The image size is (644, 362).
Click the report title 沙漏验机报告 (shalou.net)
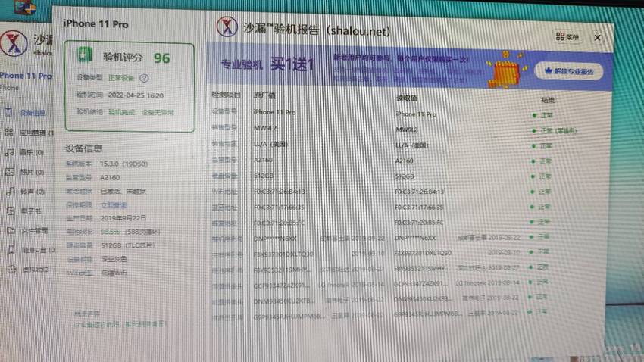tap(316, 29)
